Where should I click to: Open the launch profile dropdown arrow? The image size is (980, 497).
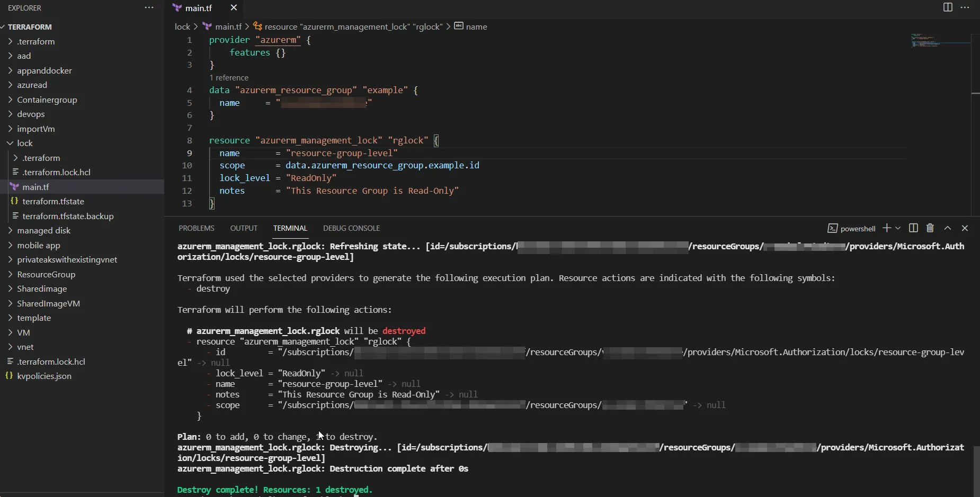click(x=897, y=228)
